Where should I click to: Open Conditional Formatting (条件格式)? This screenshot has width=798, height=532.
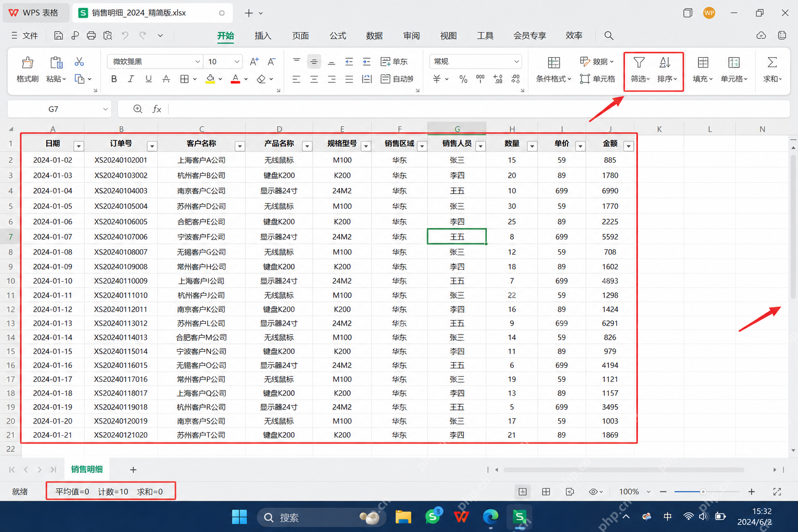click(554, 70)
